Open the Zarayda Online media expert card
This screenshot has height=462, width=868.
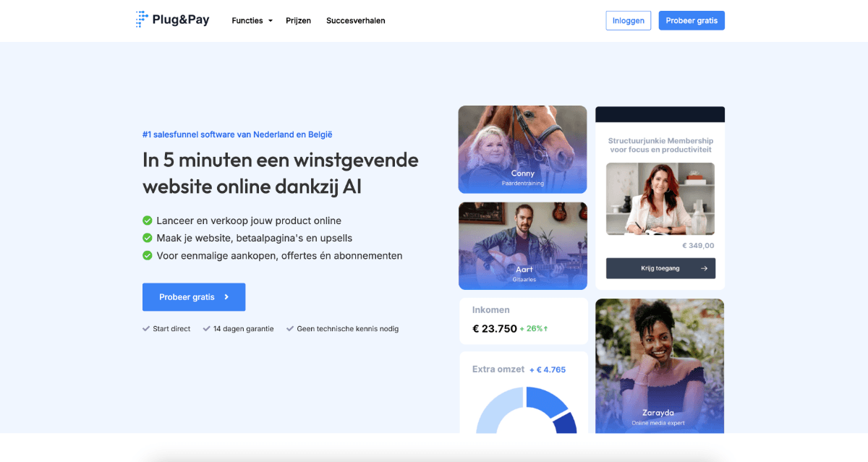(660, 366)
